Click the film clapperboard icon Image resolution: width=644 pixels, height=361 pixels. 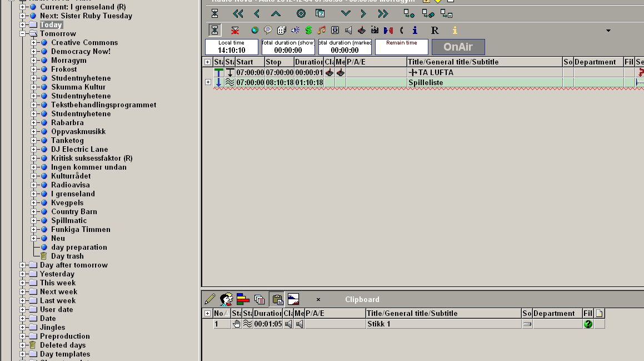click(375, 30)
